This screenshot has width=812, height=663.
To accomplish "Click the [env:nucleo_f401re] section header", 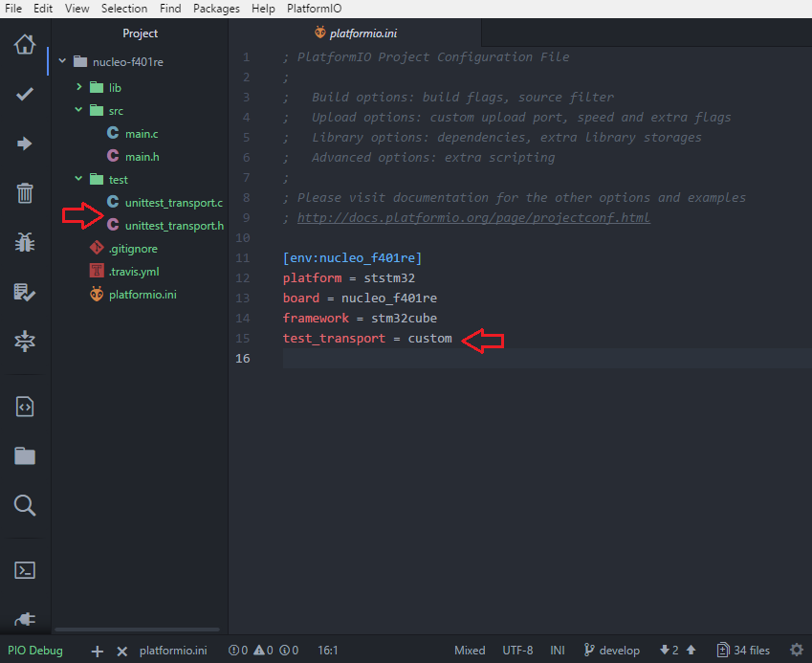I will (352, 258).
